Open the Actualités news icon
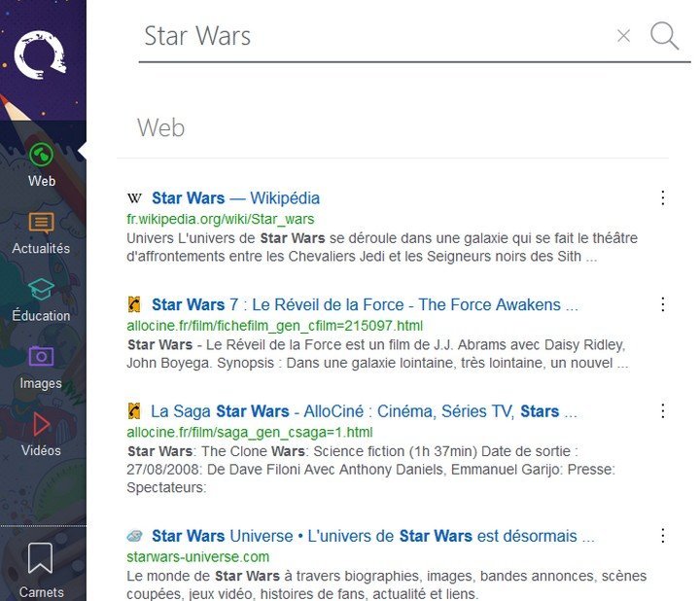This screenshot has height=601, width=700. pos(42,223)
